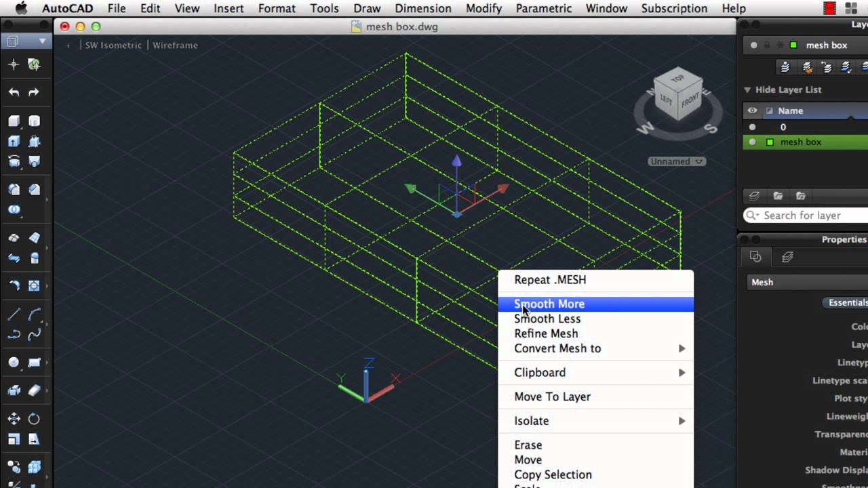Screen dimensions: 868x488
Task: Open the Subscription menu
Action: coord(674,8)
